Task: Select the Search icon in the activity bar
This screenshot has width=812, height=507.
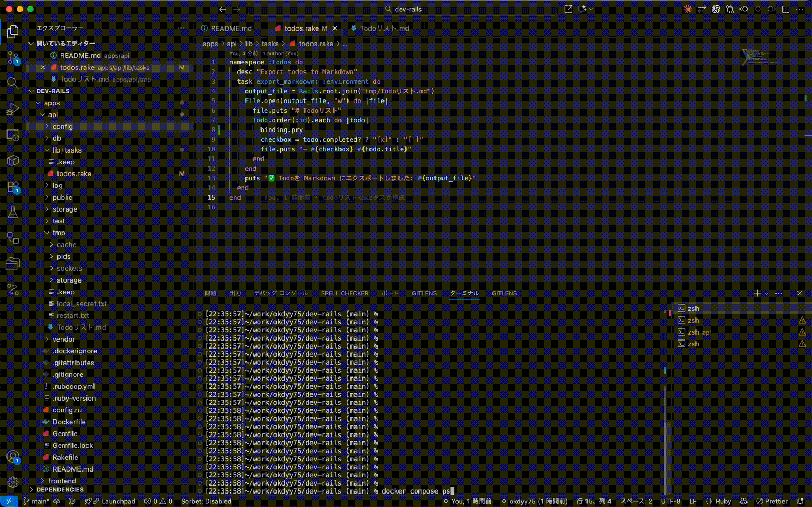Action: [13, 83]
